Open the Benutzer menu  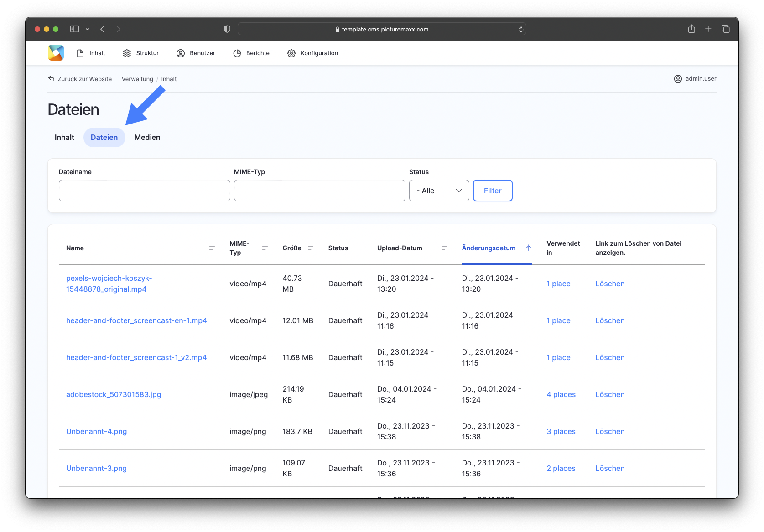point(196,53)
